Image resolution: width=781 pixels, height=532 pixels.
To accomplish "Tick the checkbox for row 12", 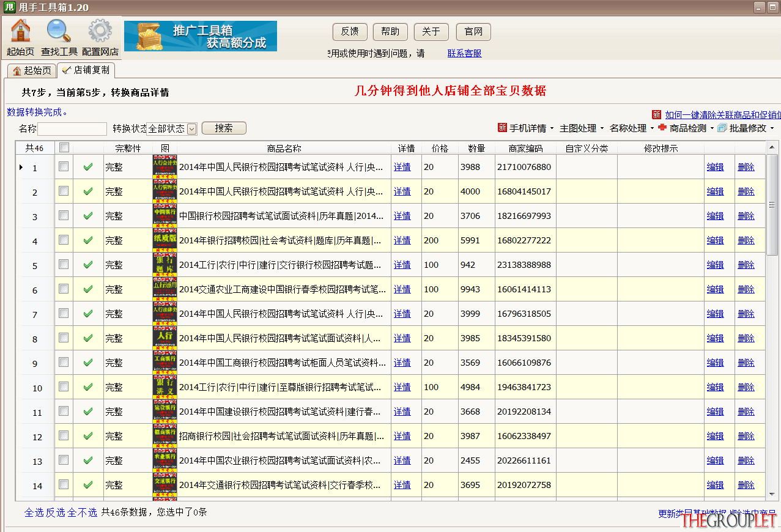I will 64,435.
